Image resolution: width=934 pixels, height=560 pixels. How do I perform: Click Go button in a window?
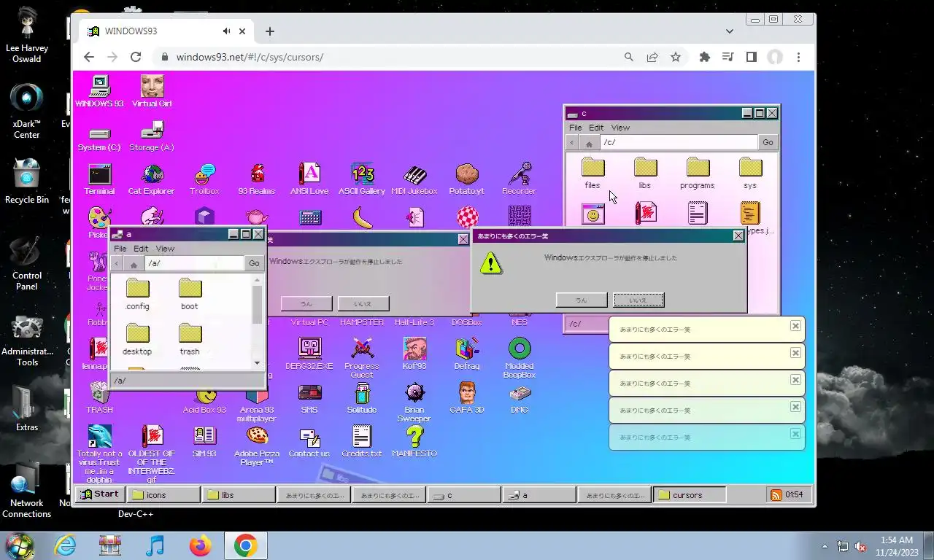tap(254, 263)
